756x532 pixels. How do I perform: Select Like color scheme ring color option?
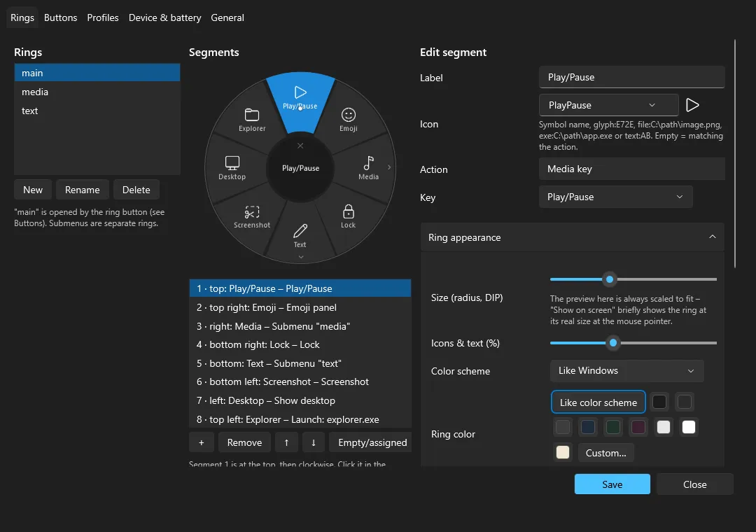(598, 402)
